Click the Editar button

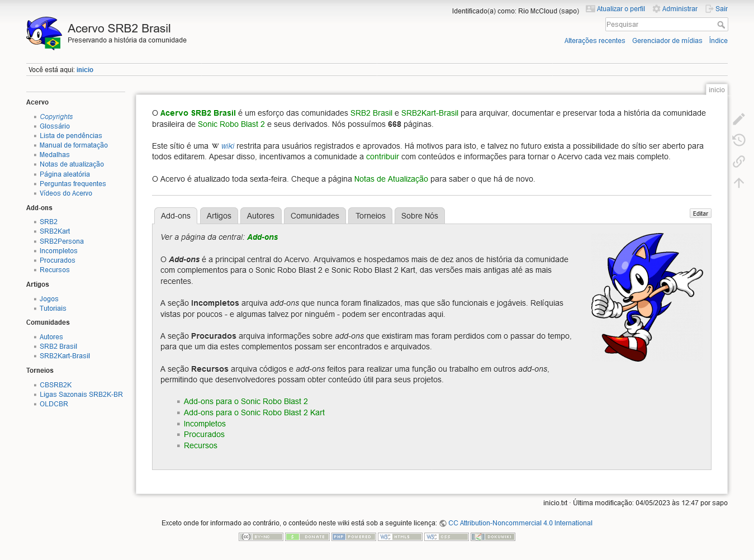[700, 213]
